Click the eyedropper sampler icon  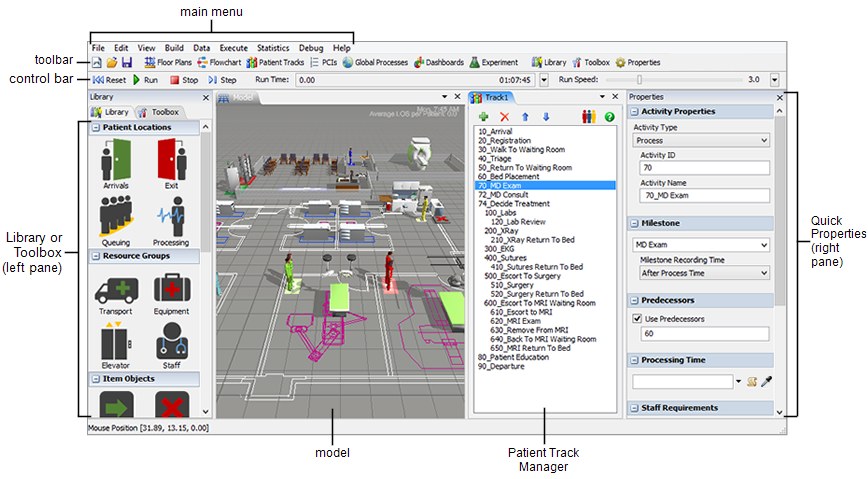click(x=767, y=382)
